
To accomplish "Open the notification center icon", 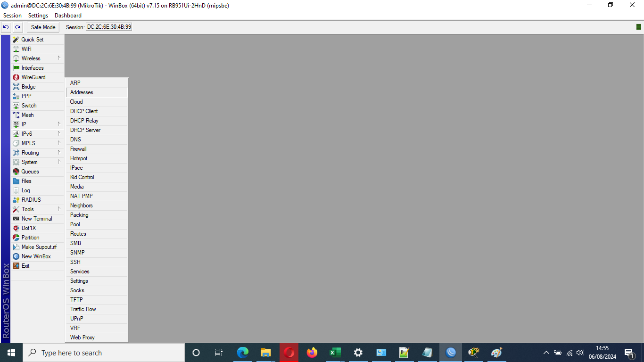I will (x=629, y=353).
